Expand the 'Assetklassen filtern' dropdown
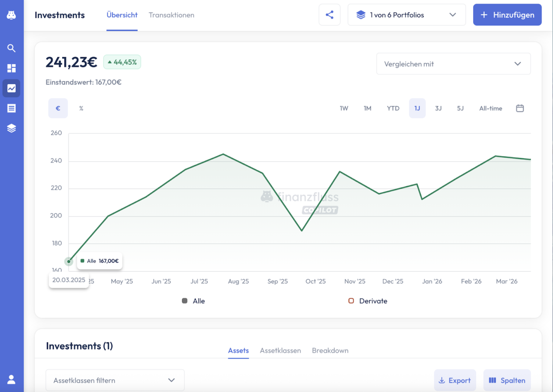 pyautogui.click(x=115, y=380)
